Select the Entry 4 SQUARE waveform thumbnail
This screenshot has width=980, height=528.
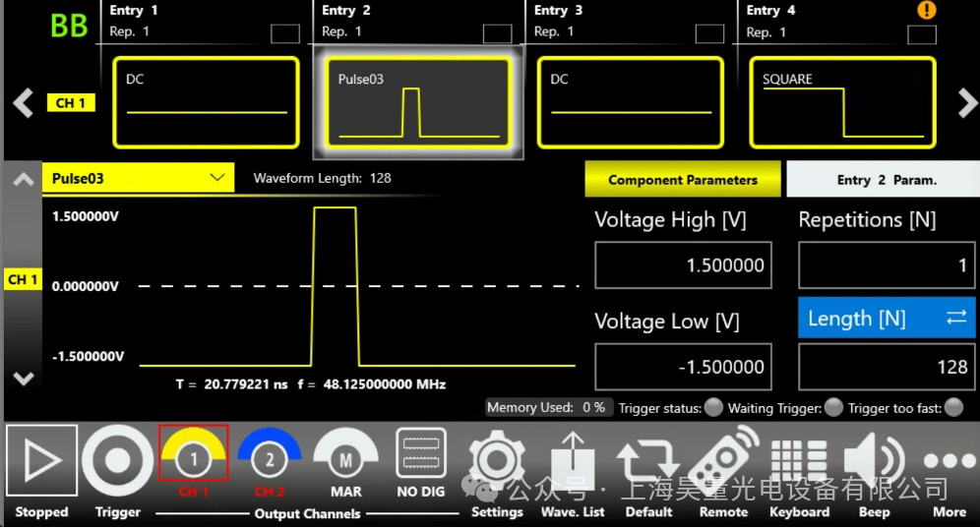pos(842,102)
